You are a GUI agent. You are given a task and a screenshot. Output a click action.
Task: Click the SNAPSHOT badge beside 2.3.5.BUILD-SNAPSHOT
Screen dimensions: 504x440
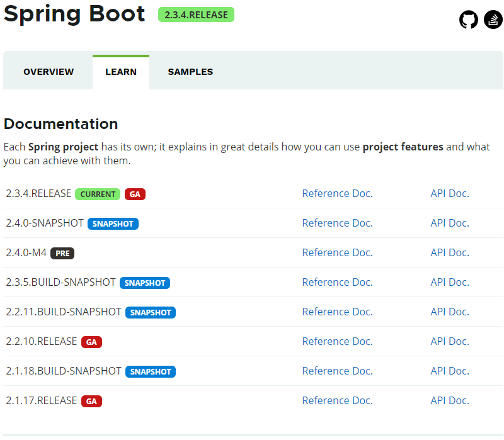tap(145, 283)
